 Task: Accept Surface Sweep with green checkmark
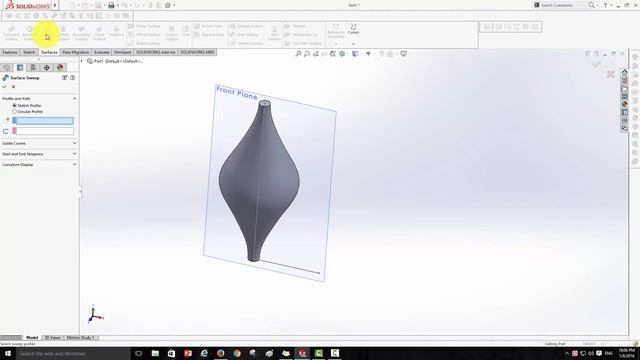click(4, 87)
